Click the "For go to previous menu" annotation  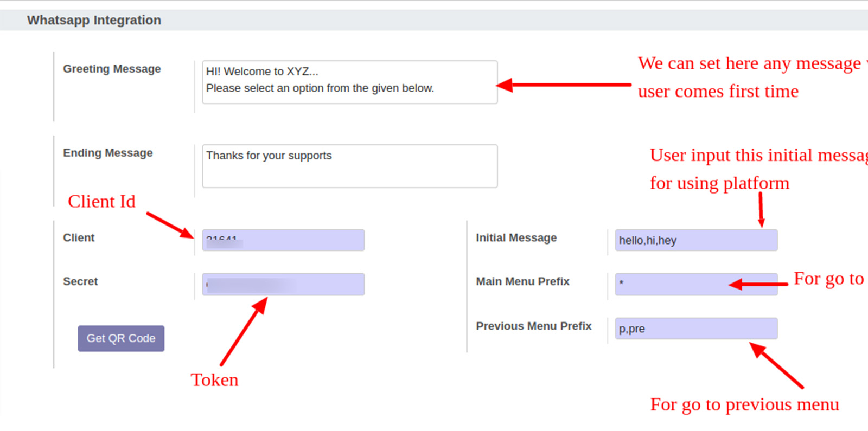745,404
